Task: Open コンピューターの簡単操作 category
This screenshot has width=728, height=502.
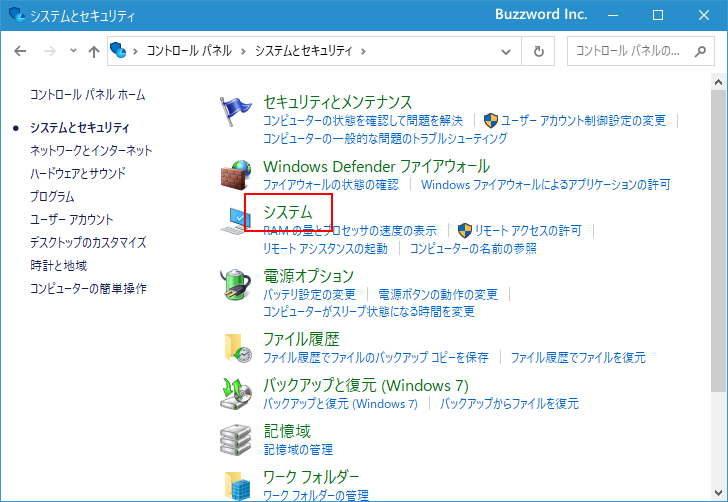Action: click(x=88, y=288)
